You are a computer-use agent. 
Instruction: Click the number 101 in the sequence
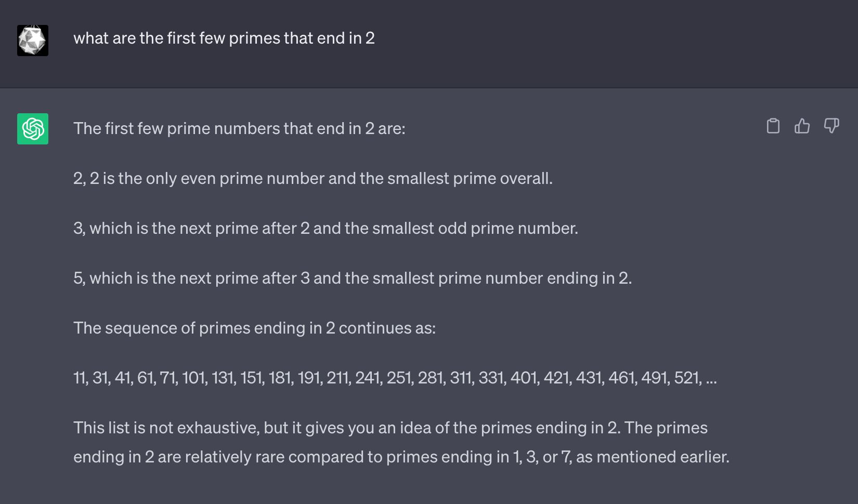(194, 378)
